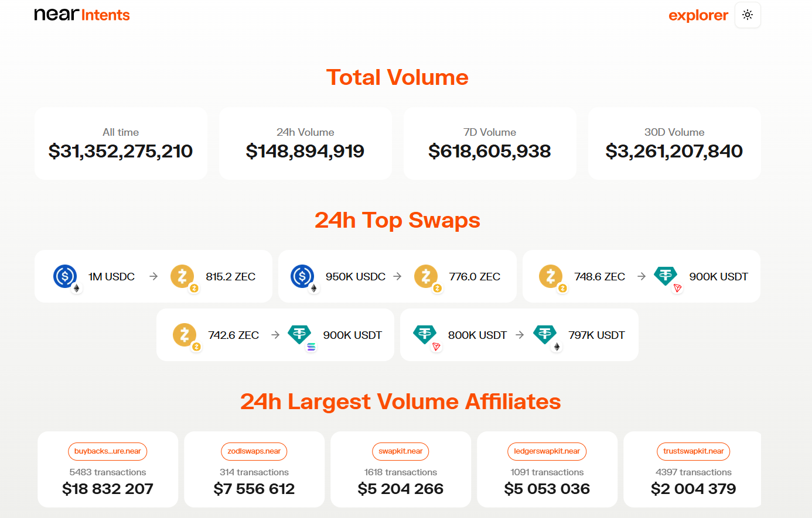Click the Tether icon next to 800K USDT
Viewport: 812px width, 518px height.
[425, 335]
